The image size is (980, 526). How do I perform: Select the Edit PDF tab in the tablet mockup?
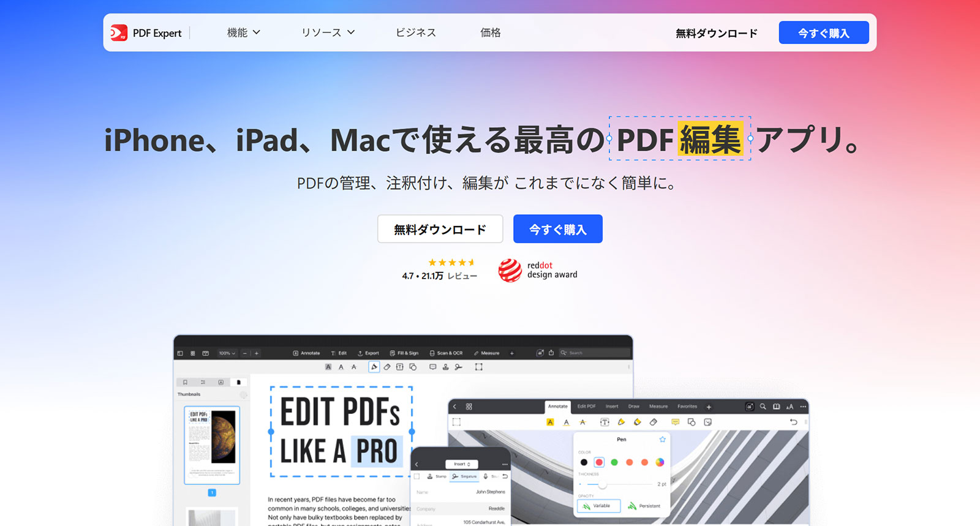click(x=586, y=407)
